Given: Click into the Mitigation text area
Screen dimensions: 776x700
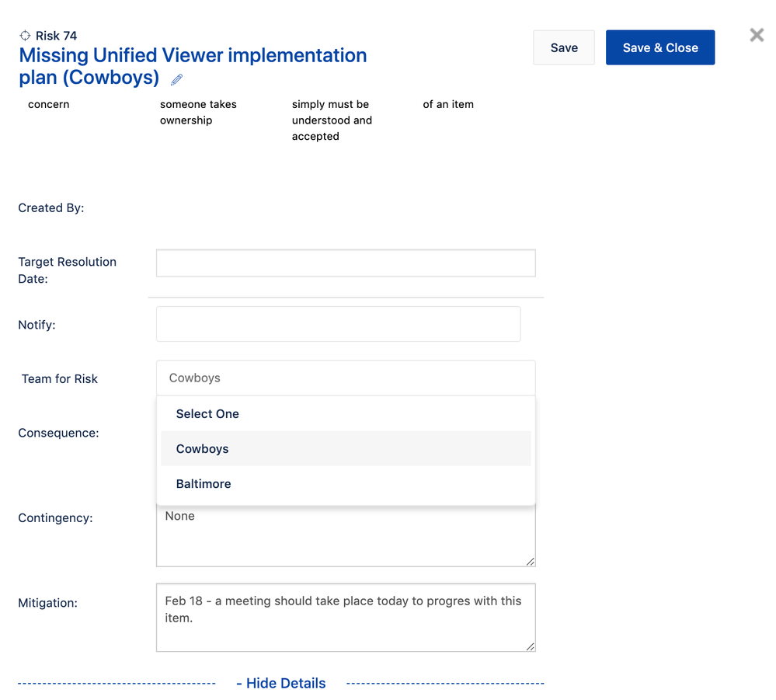Looking at the screenshot, I should click(346, 618).
